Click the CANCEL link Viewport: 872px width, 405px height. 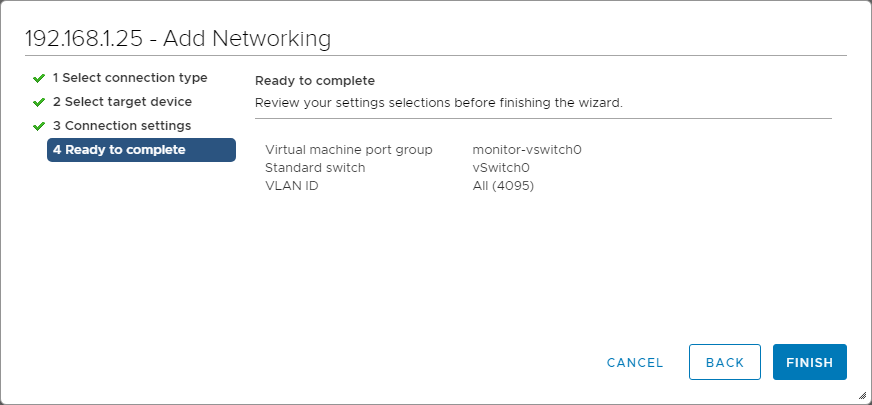(x=635, y=362)
